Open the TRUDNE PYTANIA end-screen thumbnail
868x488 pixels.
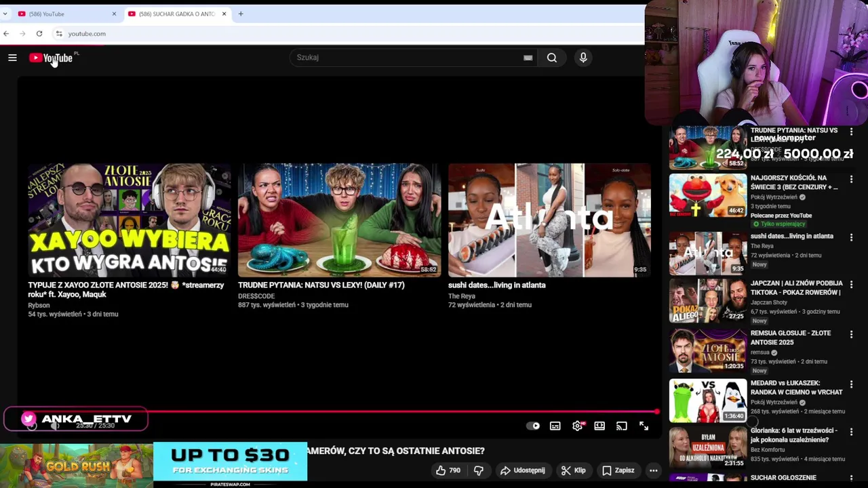[339, 220]
